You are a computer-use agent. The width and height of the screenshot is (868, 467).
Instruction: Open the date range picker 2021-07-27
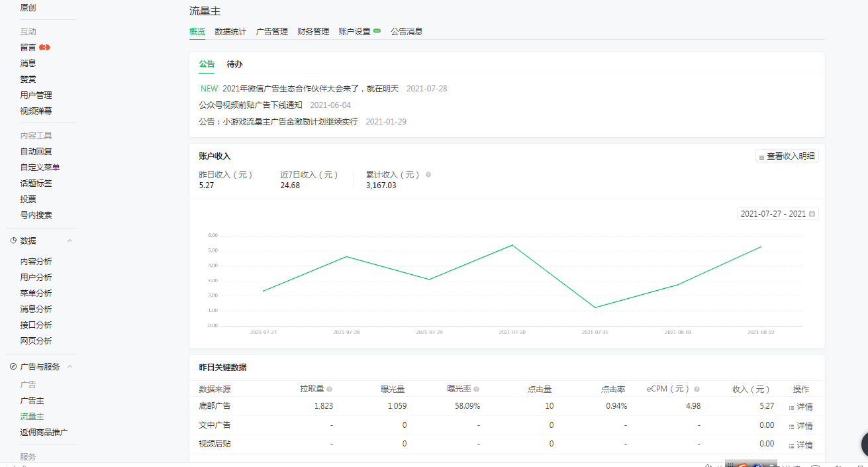773,214
